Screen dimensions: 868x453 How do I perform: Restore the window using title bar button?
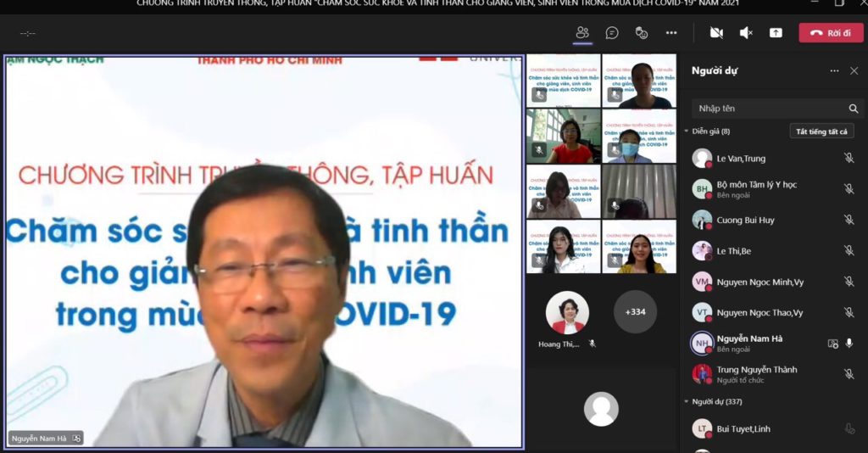tap(839, 3)
